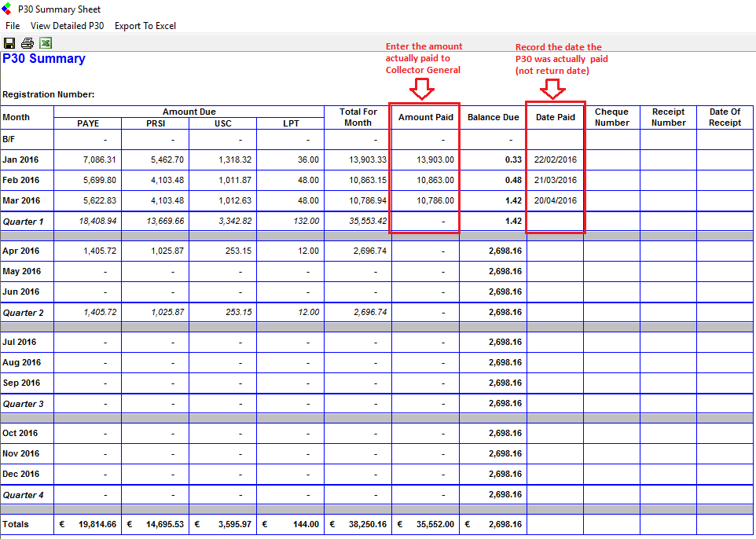Click the Apr 2016 Amount Paid cell
756x539 pixels.
pos(425,251)
